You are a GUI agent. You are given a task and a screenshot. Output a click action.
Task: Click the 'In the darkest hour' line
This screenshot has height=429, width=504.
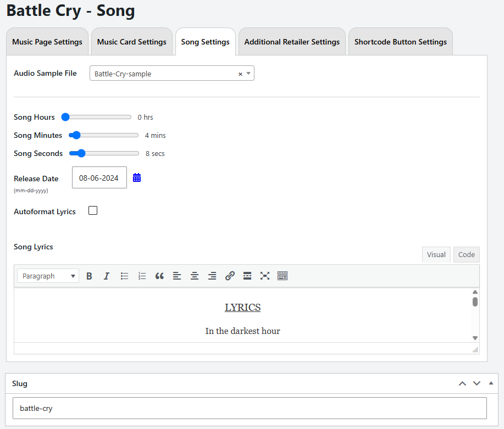pos(243,331)
